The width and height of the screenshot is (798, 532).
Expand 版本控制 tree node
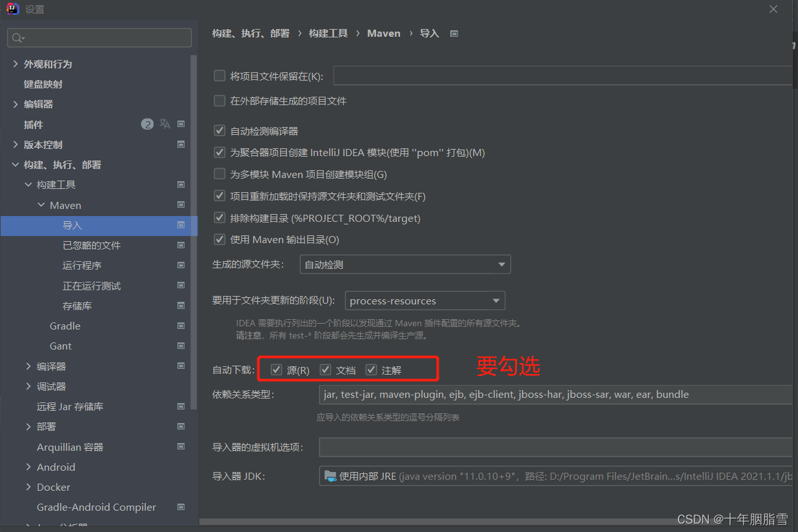[x=15, y=144]
